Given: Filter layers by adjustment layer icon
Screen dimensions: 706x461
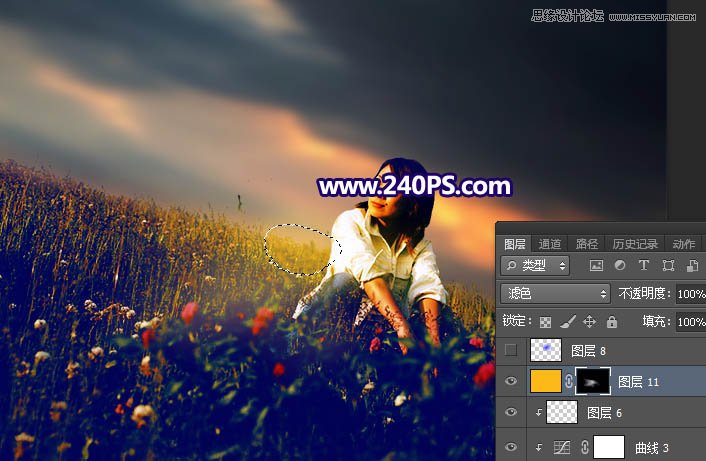Looking at the screenshot, I should click(x=620, y=266).
